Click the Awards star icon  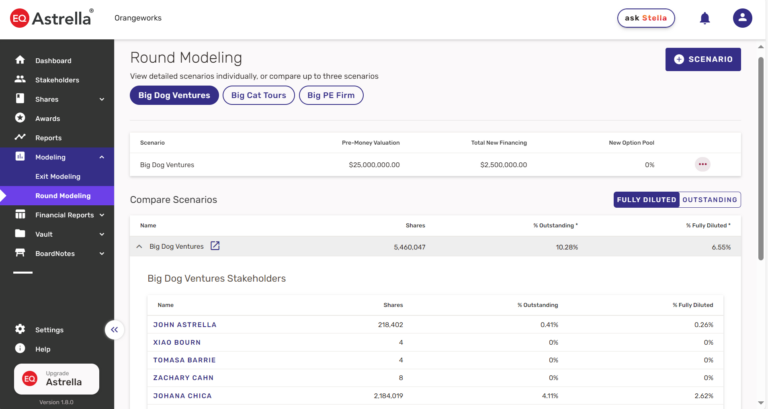tap(20, 118)
